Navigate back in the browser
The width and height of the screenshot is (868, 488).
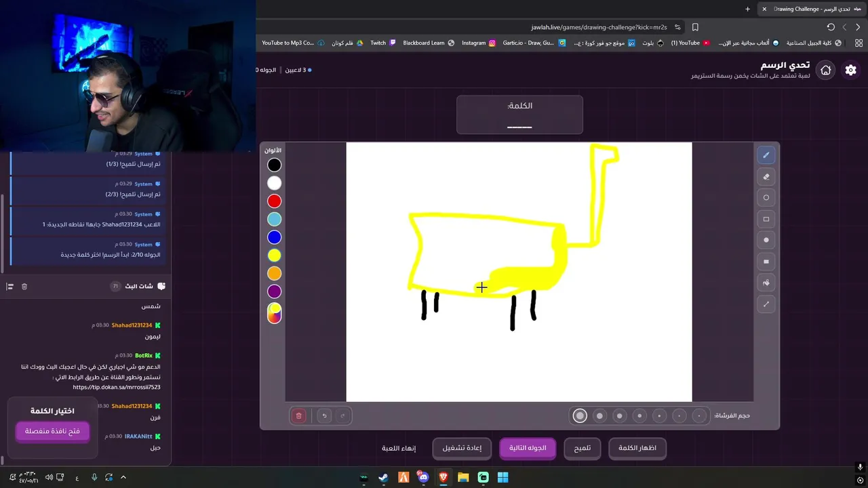point(858,27)
